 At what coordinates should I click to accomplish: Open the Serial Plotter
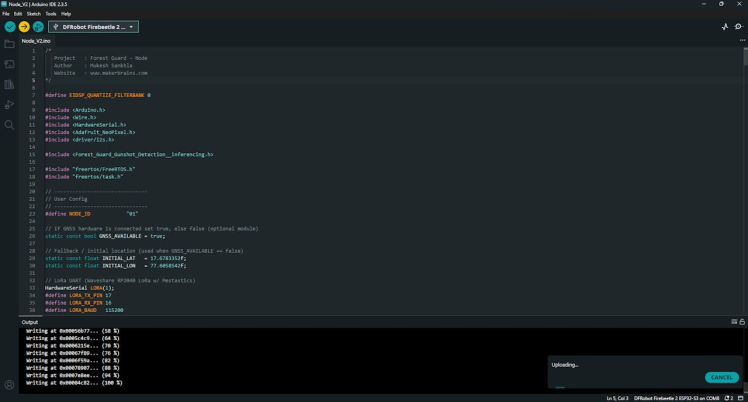pyautogui.click(x=725, y=27)
